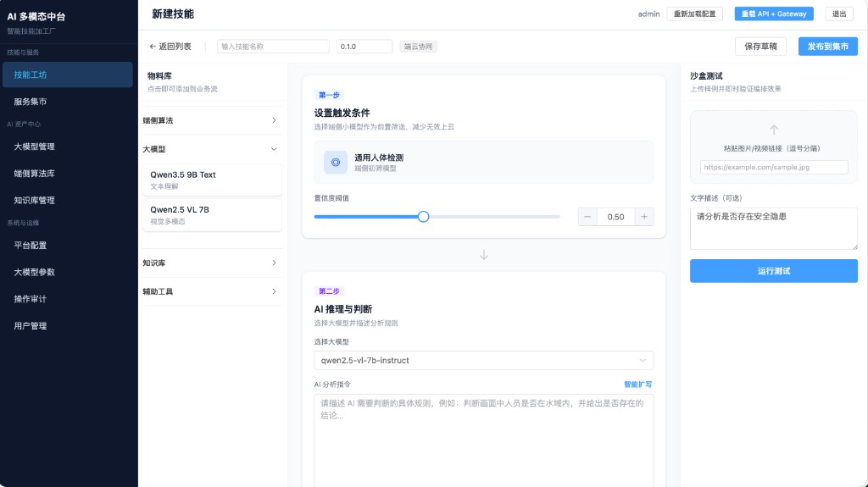Click the 重载 API + Gateway button
The width and height of the screenshot is (868, 487).
click(x=774, y=14)
